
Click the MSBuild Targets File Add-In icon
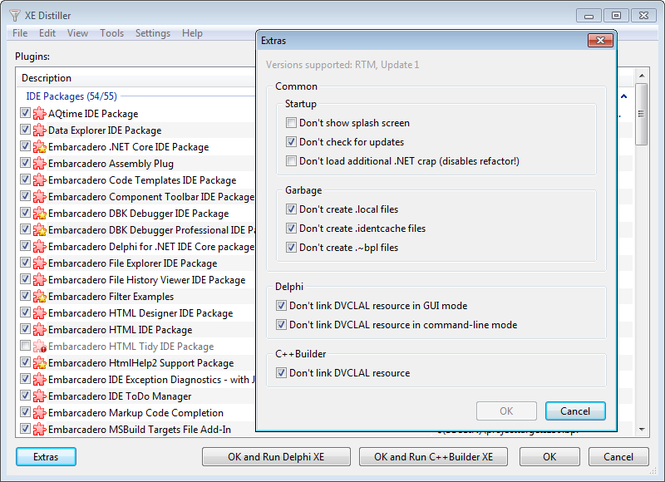[39, 429]
